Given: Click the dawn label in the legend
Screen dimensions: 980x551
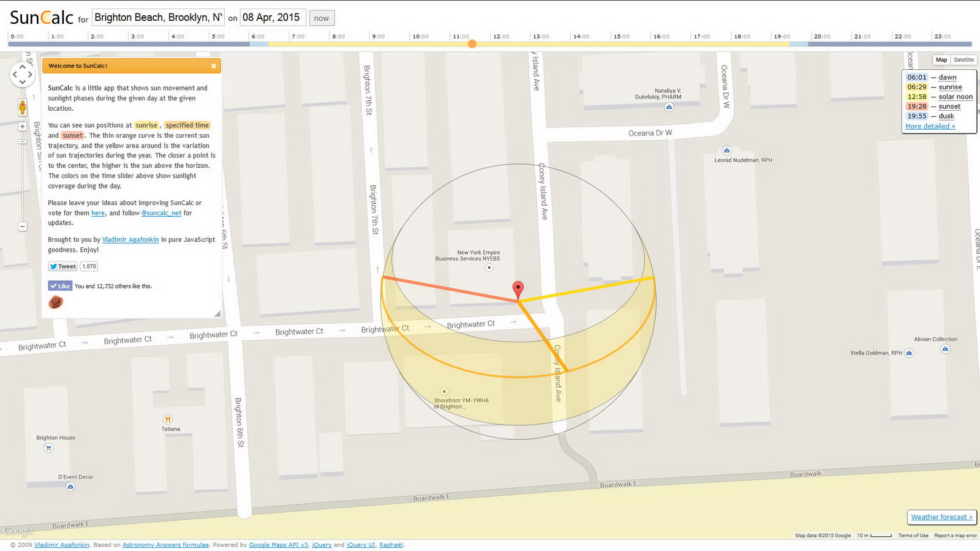Looking at the screenshot, I should [948, 78].
